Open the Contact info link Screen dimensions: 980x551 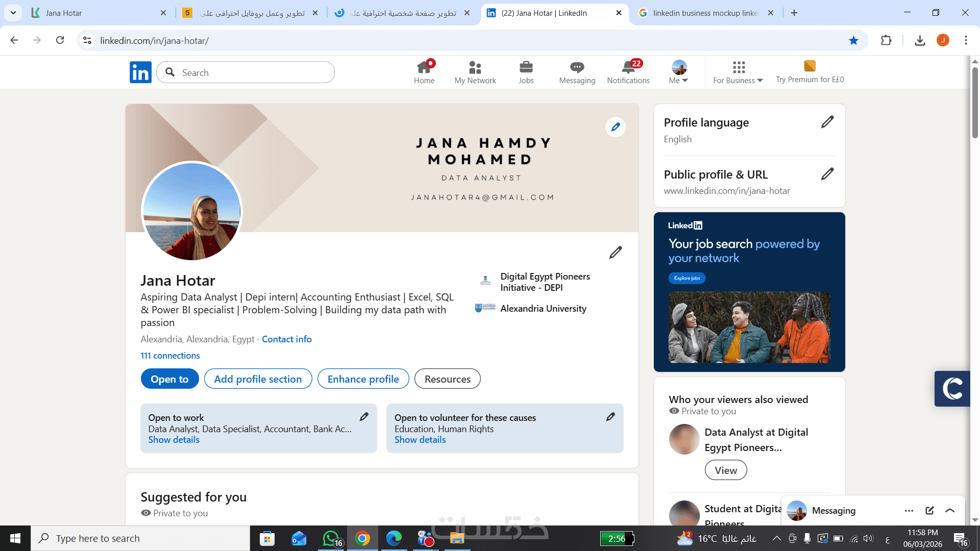[286, 339]
